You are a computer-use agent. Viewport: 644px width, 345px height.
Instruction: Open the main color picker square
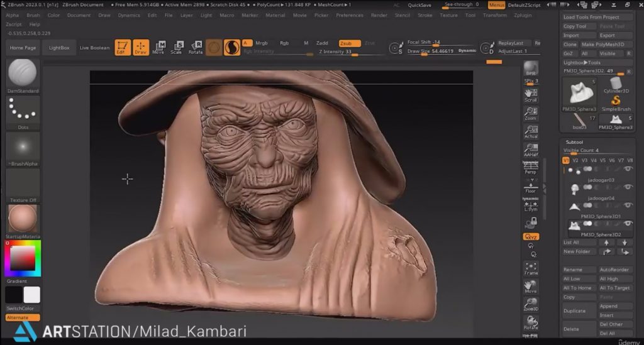tap(23, 259)
